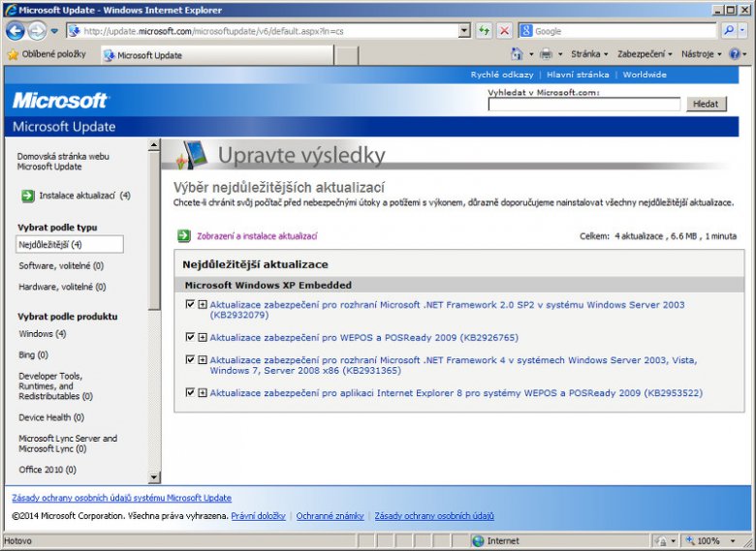
Task: Click the Print toolbar icon
Action: point(546,54)
